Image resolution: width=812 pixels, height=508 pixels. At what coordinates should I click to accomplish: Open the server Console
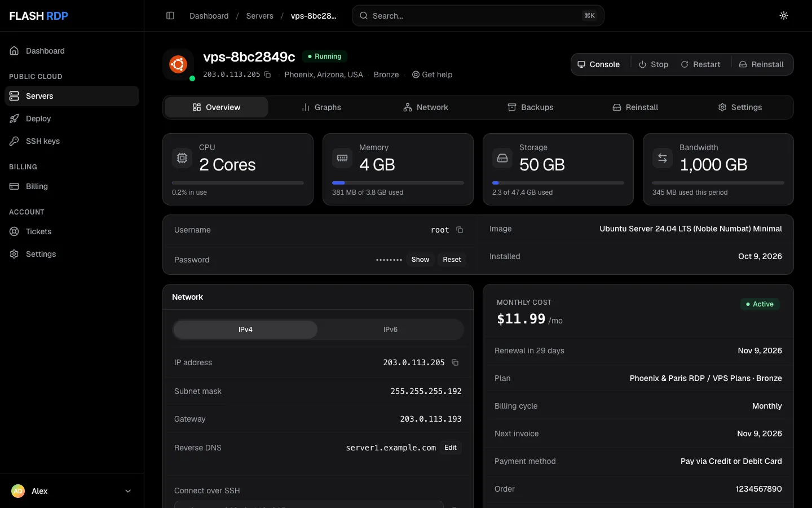599,64
